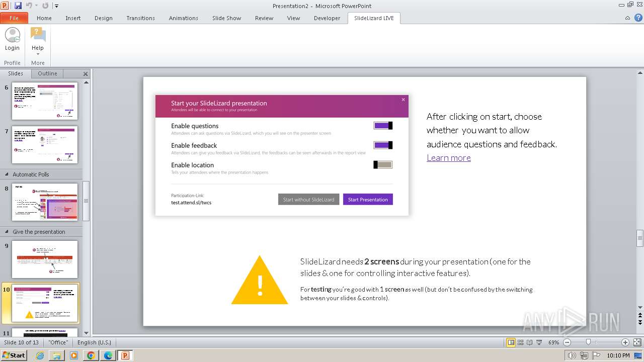The width and height of the screenshot is (644, 362).
Task: Click the zoom in plus button
Action: click(625, 342)
